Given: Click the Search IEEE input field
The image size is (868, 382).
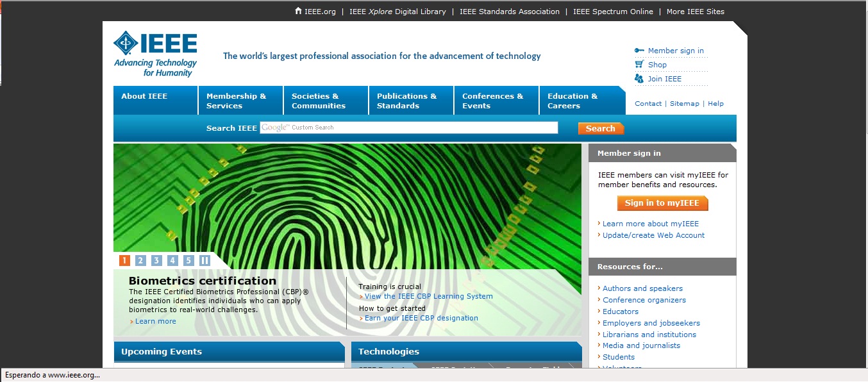Looking at the screenshot, I should 409,128.
